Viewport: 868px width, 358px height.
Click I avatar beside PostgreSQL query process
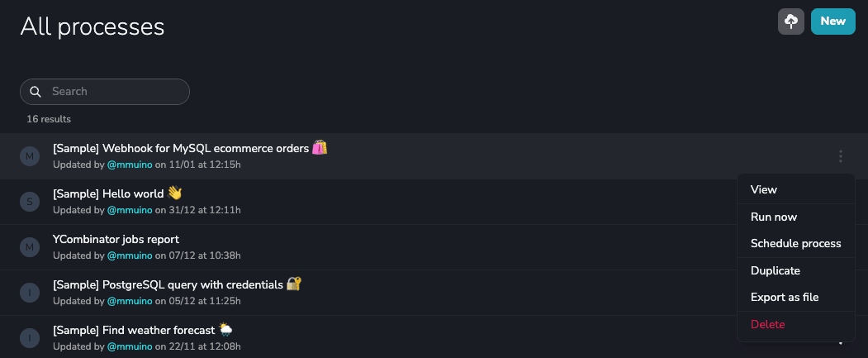pyautogui.click(x=30, y=293)
